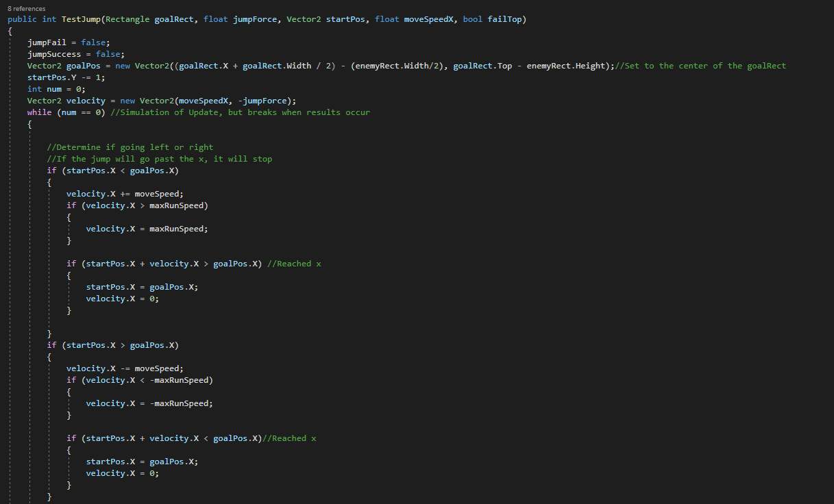The width and height of the screenshot is (834, 504).
Task: Click the public keyword before TestJump
Action: tap(22, 19)
